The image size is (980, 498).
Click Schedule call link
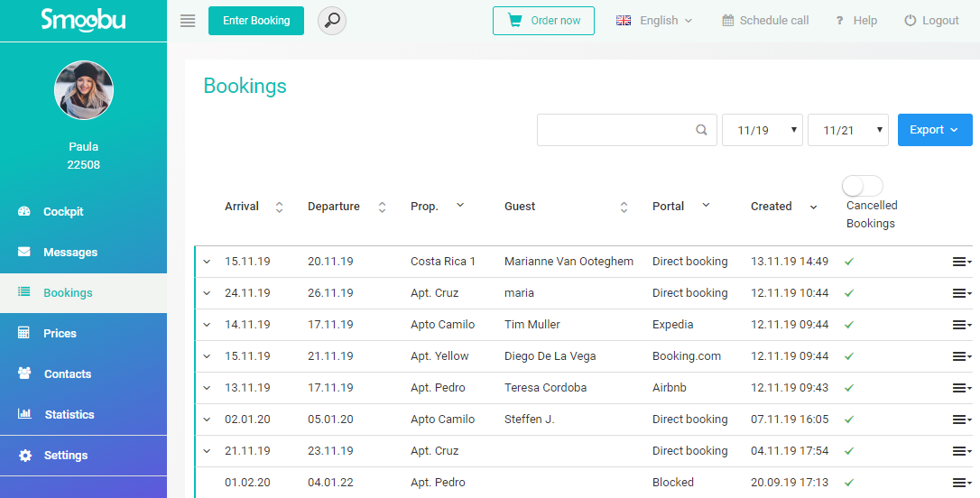[765, 21]
